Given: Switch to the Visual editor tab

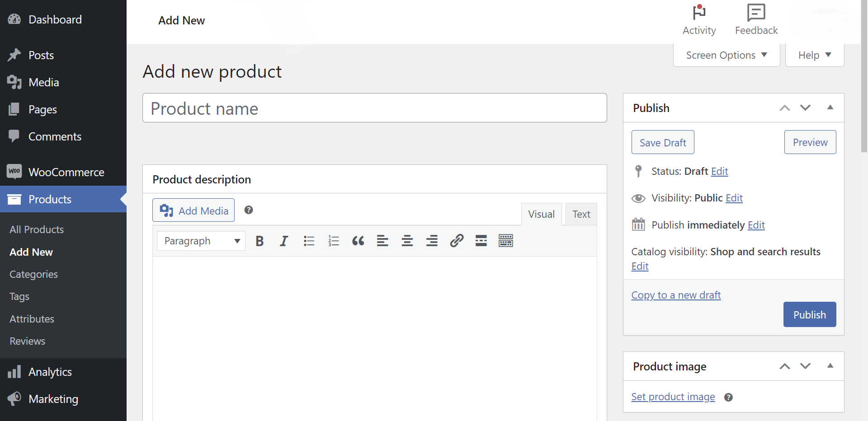Looking at the screenshot, I should click(x=541, y=214).
